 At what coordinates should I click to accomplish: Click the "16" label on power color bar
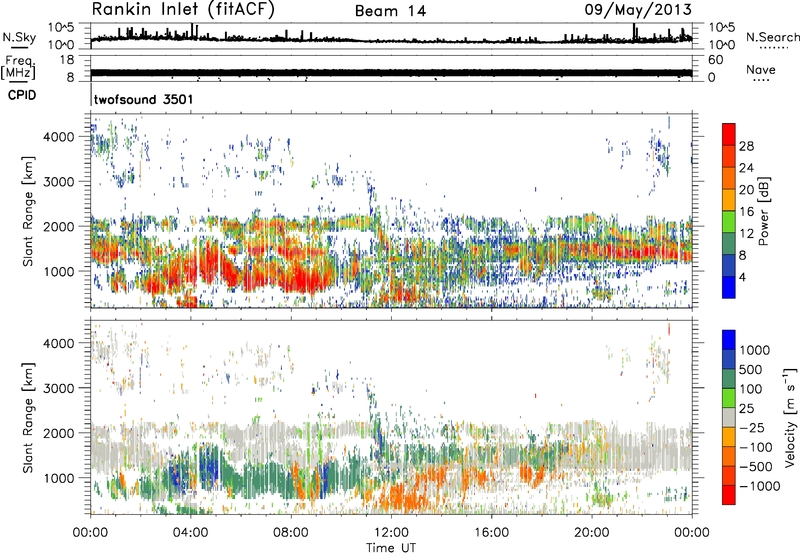(746, 212)
